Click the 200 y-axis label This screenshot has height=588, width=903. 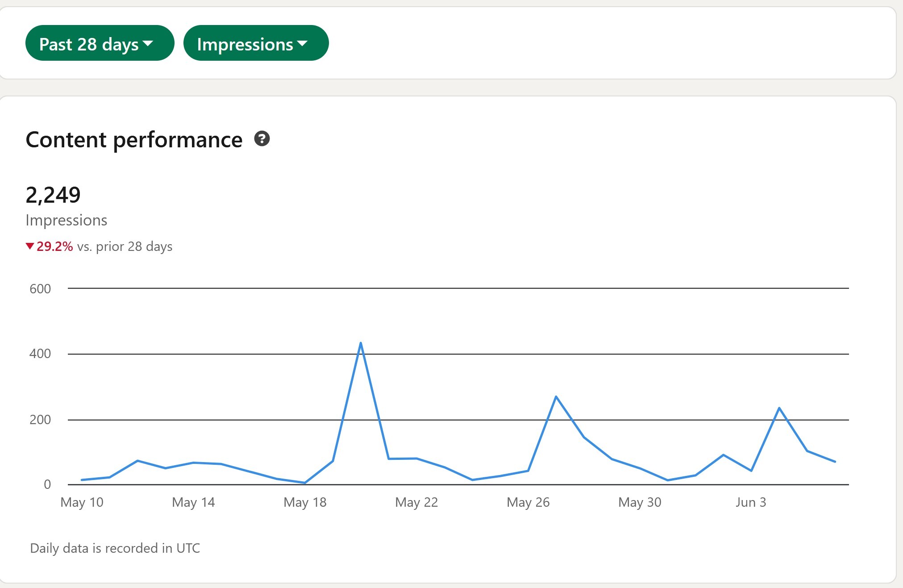coord(40,420)
